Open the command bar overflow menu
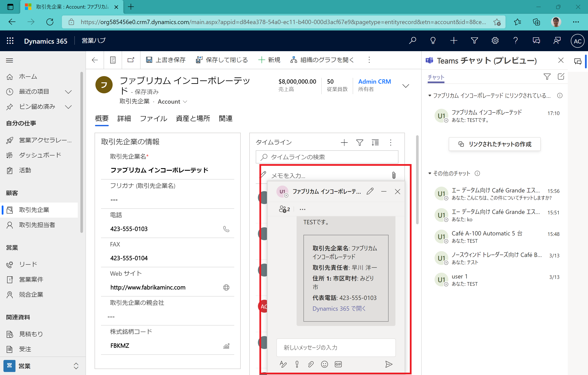 (369, 60)
